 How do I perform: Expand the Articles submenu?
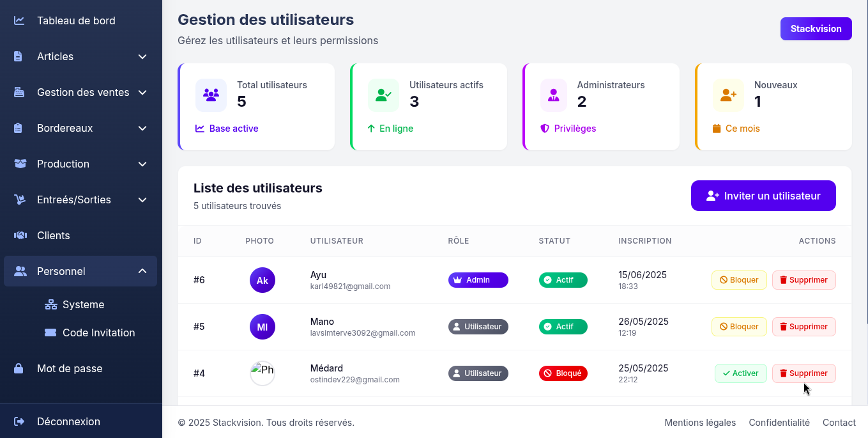pyautogui.click(x=142, y=56)
